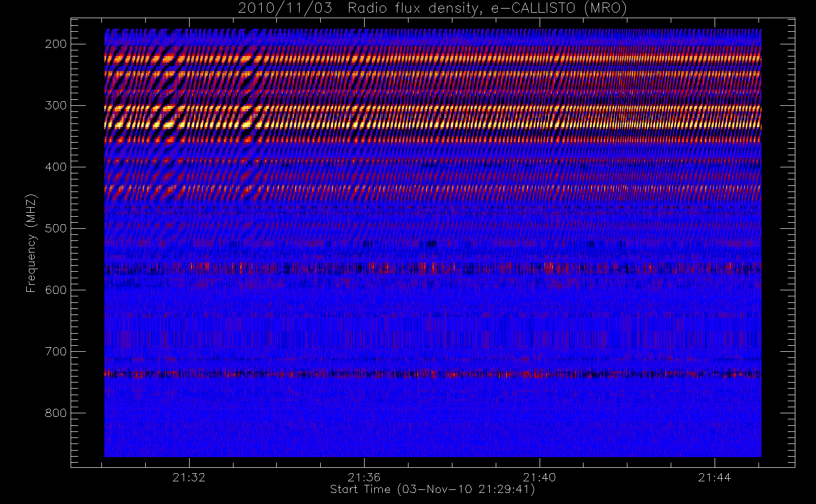Click the 21:44 time tick label
The image size is (816, 504).
click(715, 478)
